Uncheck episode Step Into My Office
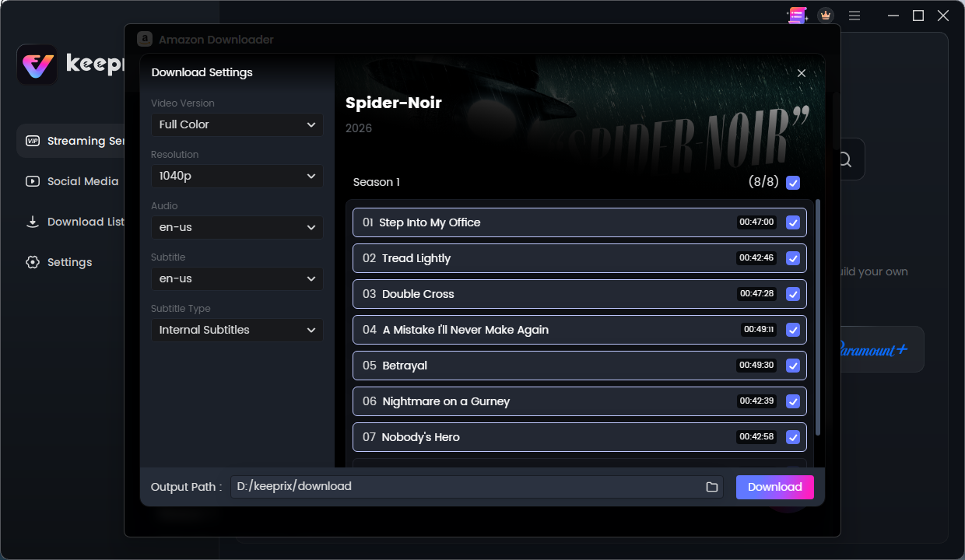Image resolution: width=965 pixels, height=560 pixels. pyautogui.click(x=793, y=222)
